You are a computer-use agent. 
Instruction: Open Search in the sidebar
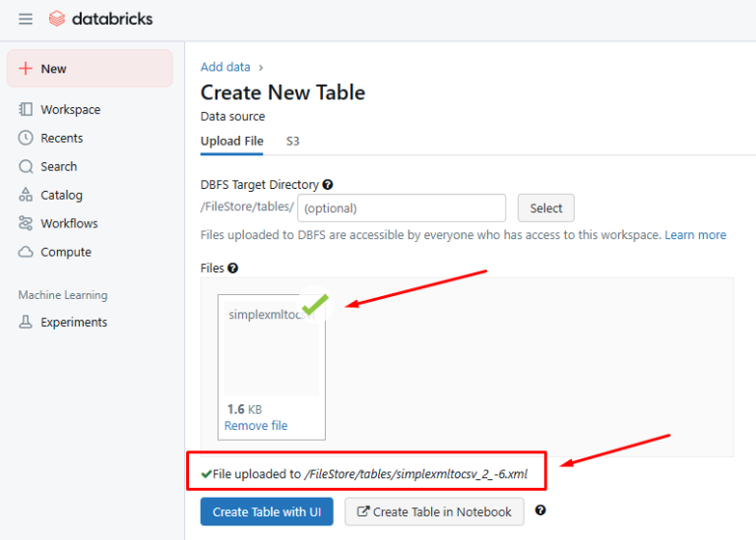(x=58, y=166)
